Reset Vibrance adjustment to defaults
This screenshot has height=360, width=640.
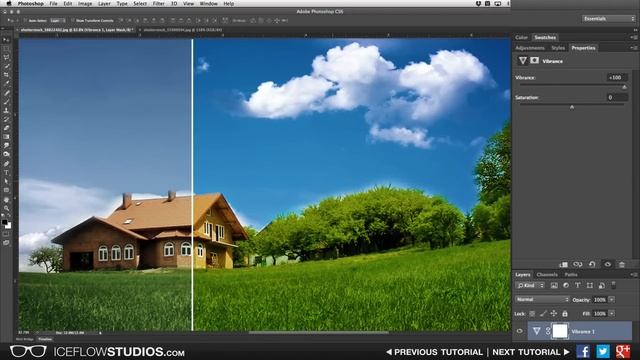click(x=592, y=264)
